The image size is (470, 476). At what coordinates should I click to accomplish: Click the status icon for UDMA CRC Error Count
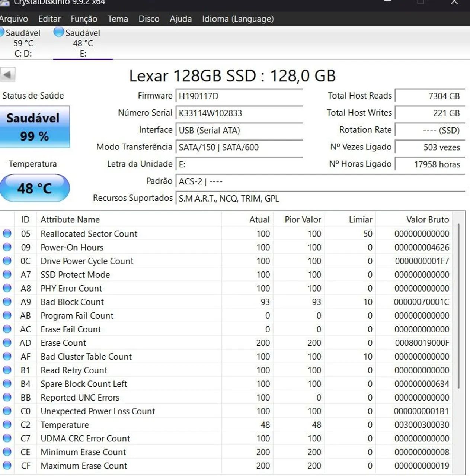coord(7,438)
